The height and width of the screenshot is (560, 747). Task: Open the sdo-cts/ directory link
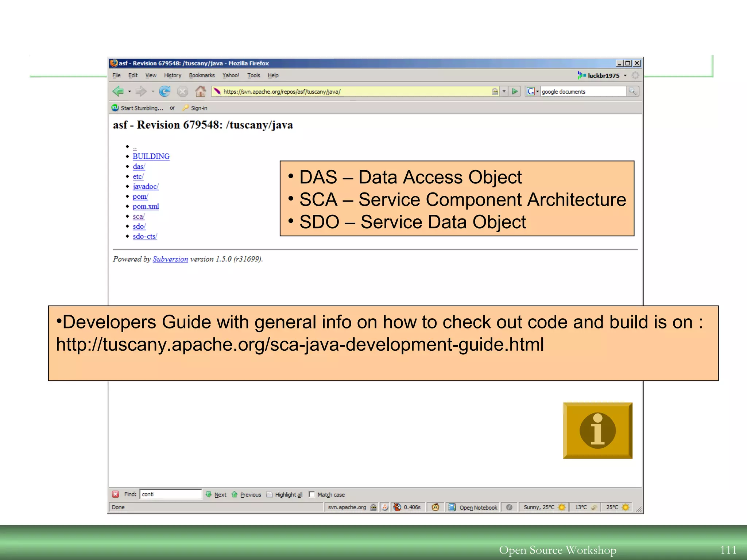click(x=145, y=236)
